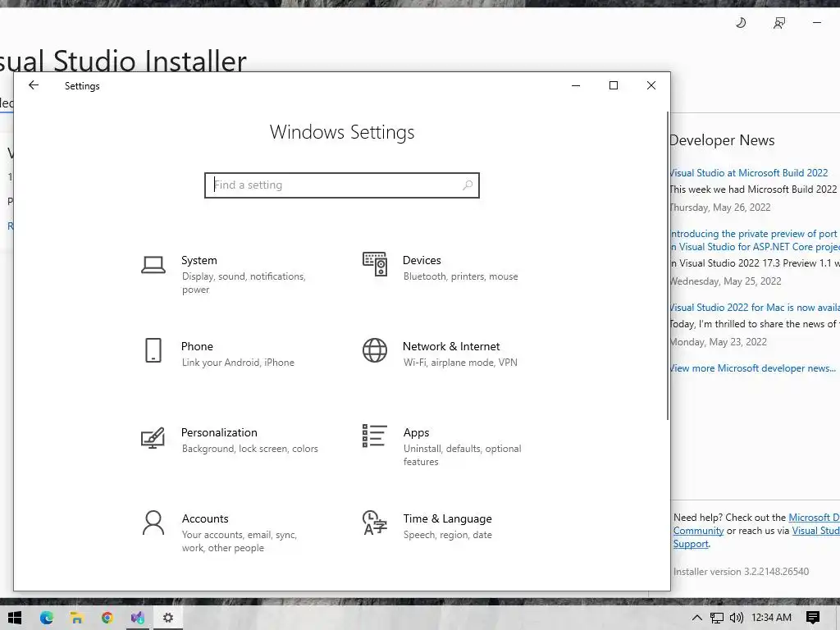The height and width of the screenshot is (630, 840).
Task: Open the feedback icon in Visual Studio Installer
Action: pyautogui.click(x=779, y=22)
